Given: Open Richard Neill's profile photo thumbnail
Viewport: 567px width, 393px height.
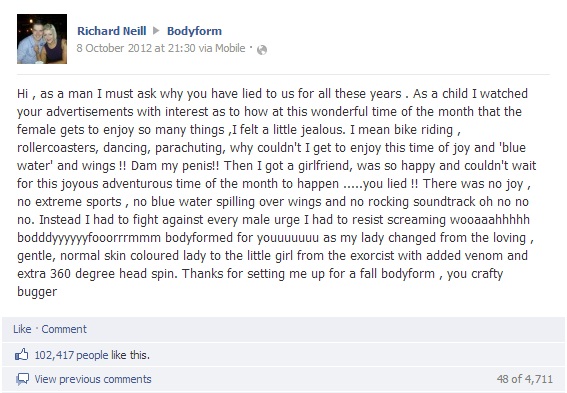Looking at the screenshot, I should 42,39.
